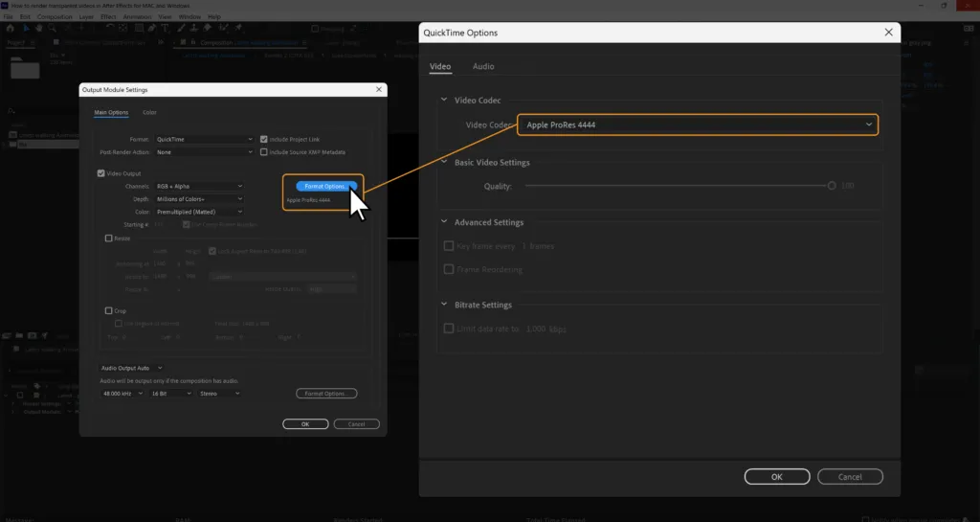Check Key frame every frames option
Viewport: 980px width, 522px height.
click(448, 246)
